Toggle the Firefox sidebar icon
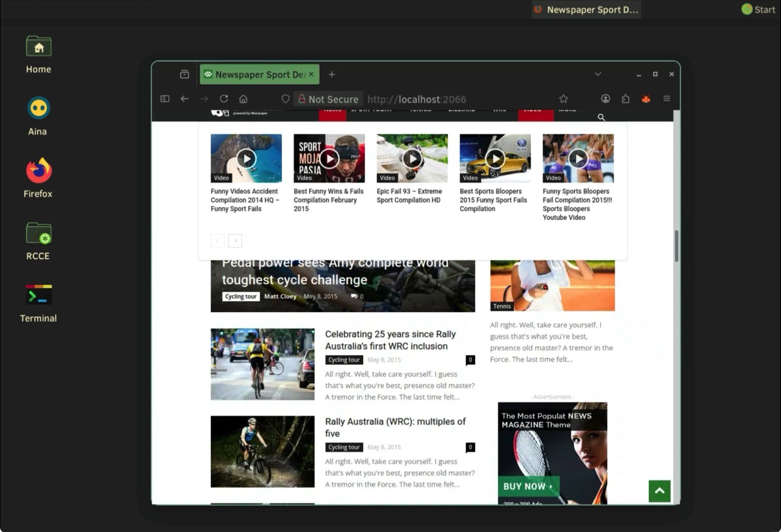The image size is (781, 532). coord(165,99)
